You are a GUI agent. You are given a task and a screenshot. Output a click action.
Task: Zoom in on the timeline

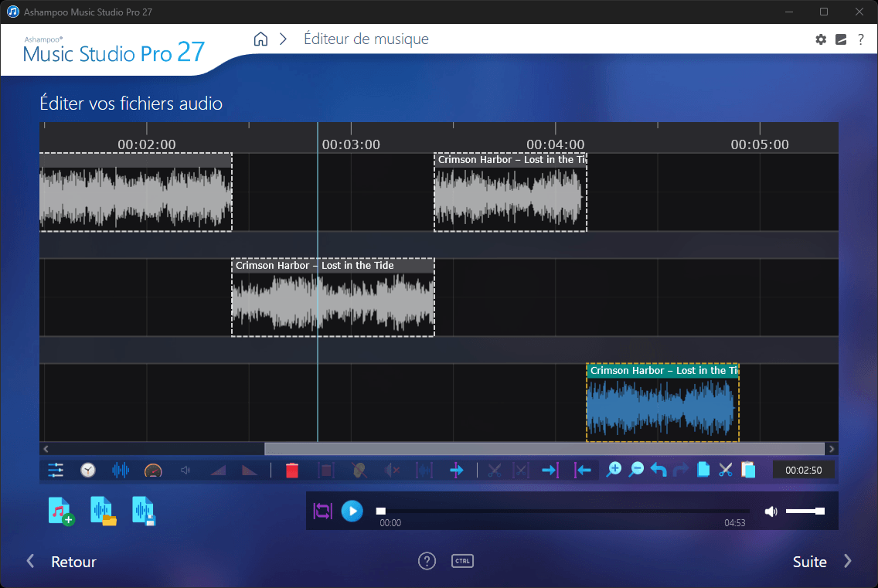(614, 470)
